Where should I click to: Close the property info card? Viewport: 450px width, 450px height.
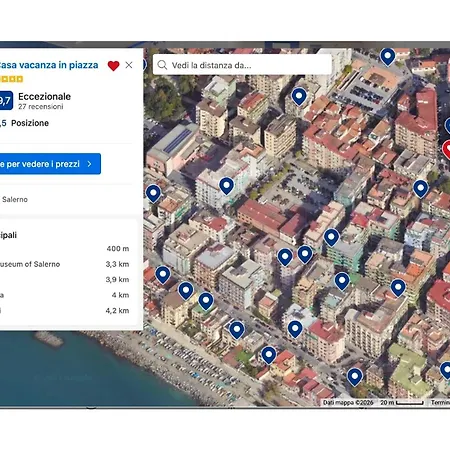tap(129, 65)
